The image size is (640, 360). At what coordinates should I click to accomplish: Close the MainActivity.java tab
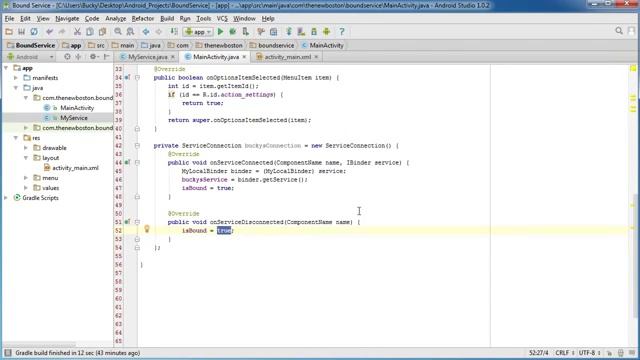(244, 57)
